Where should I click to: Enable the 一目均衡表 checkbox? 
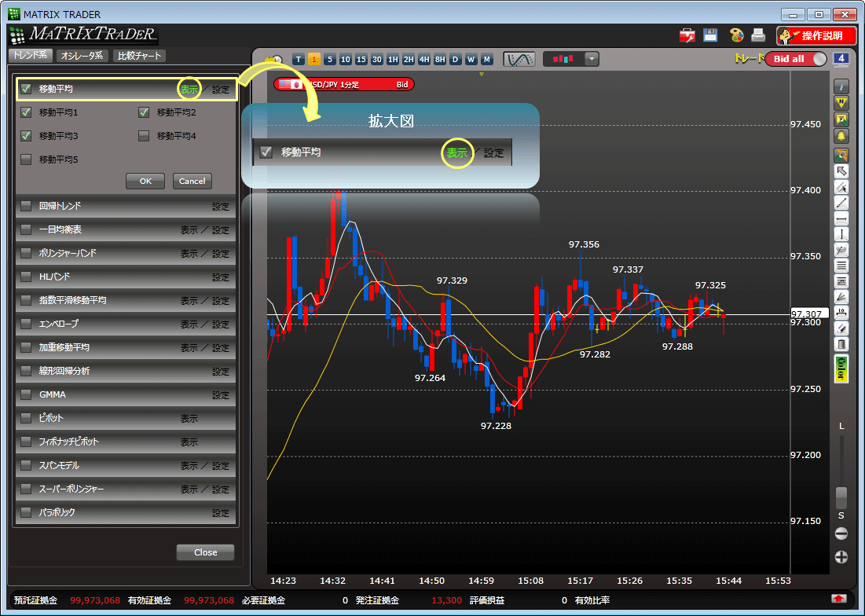tap(26, 229)
